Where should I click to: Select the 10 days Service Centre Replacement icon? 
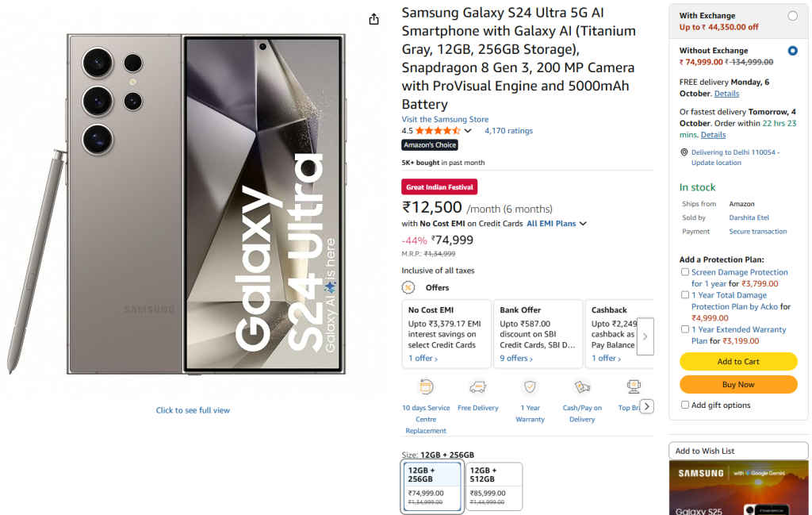(426, 388)
